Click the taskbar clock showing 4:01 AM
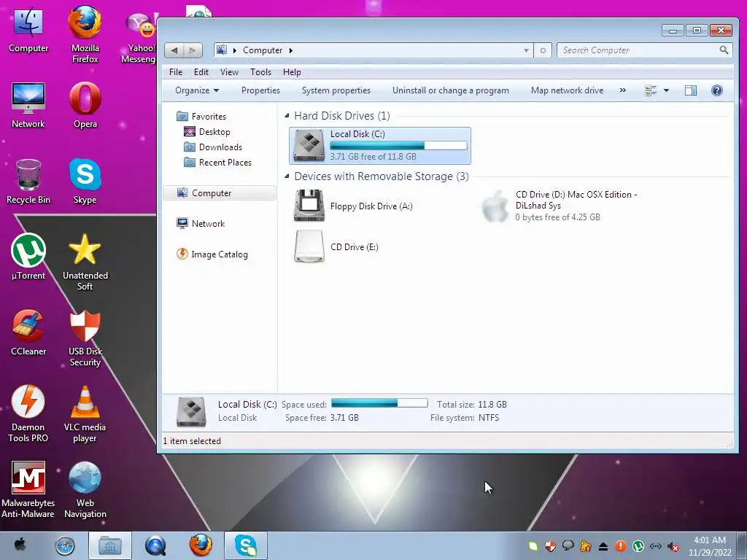747x560 pixels. pyautogui.click(x=710, y=546)
